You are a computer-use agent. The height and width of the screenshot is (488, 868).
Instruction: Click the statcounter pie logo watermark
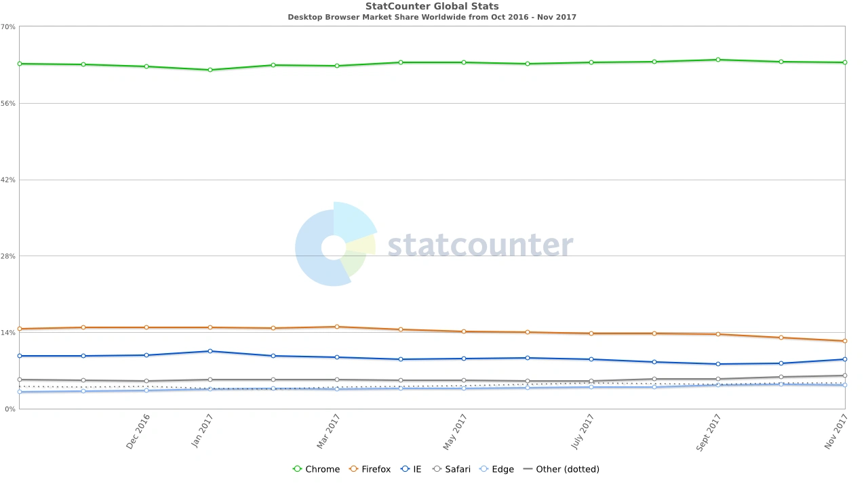point(336,244)
